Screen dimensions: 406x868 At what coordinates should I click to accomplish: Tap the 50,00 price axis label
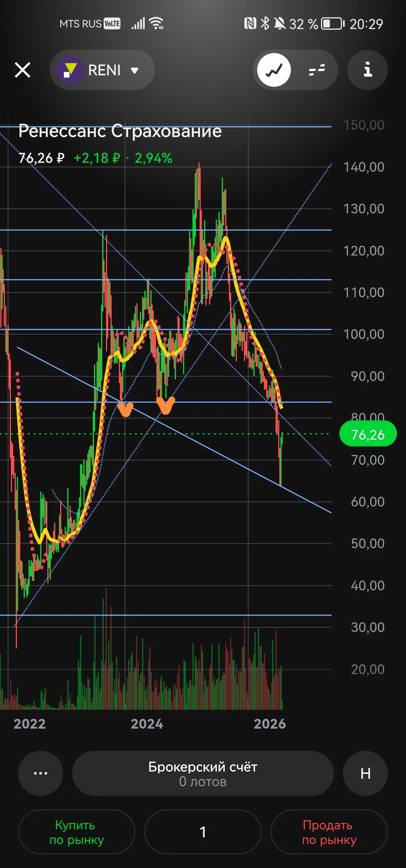pos(368,543)
